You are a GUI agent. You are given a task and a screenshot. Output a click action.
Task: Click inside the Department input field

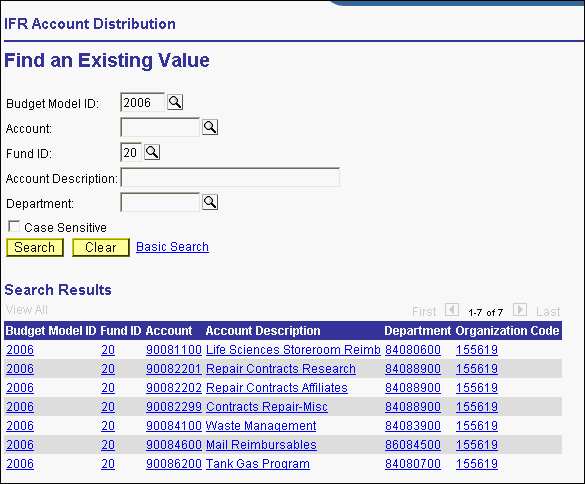pyautogui.click(x=160, y=202)
